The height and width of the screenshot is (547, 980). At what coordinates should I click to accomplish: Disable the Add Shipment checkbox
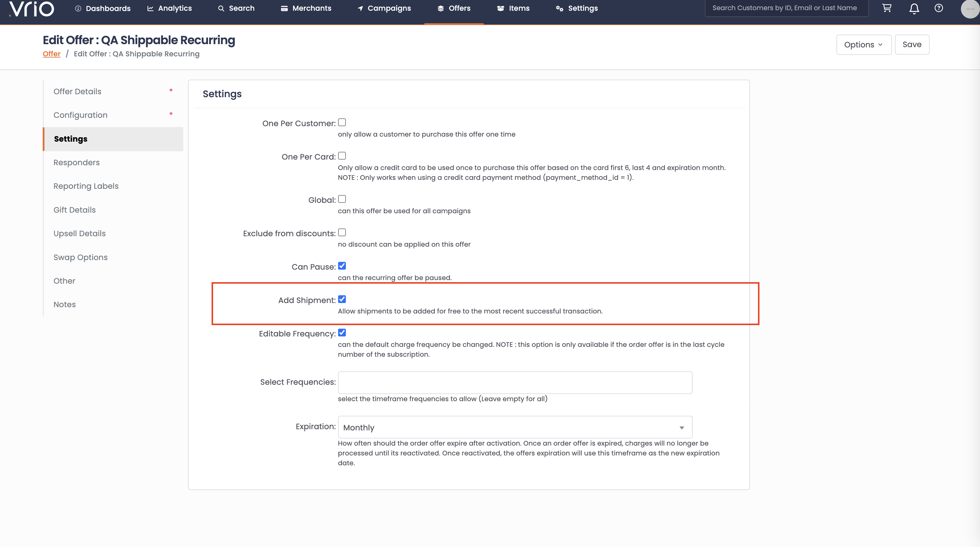pos(342,299)
